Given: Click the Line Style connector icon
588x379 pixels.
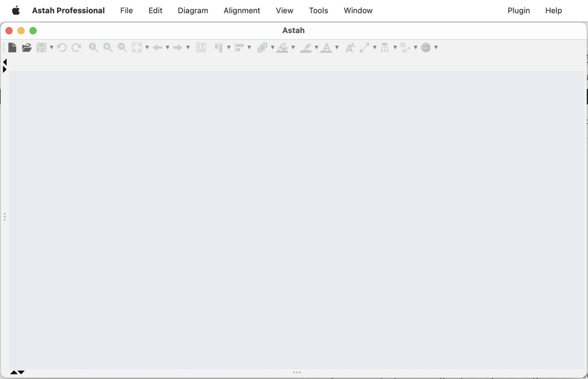Looking at the screenshot, I should click(365, 47).
